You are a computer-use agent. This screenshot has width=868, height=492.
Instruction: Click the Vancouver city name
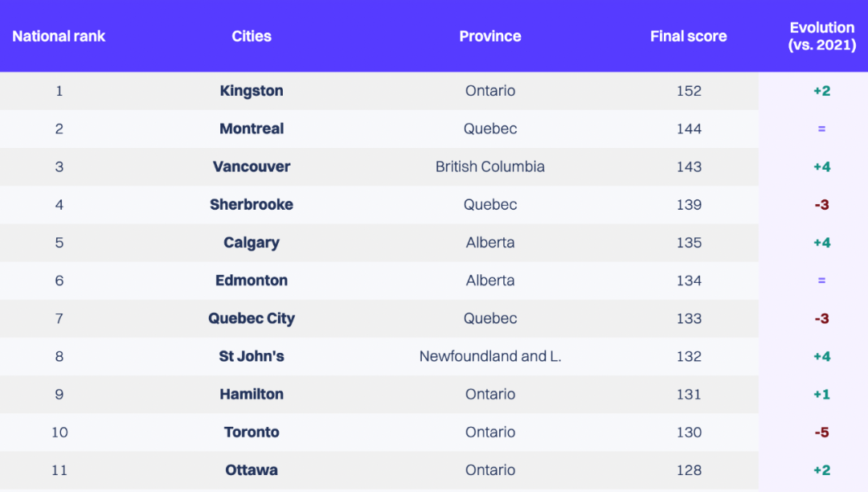(252, 166)
